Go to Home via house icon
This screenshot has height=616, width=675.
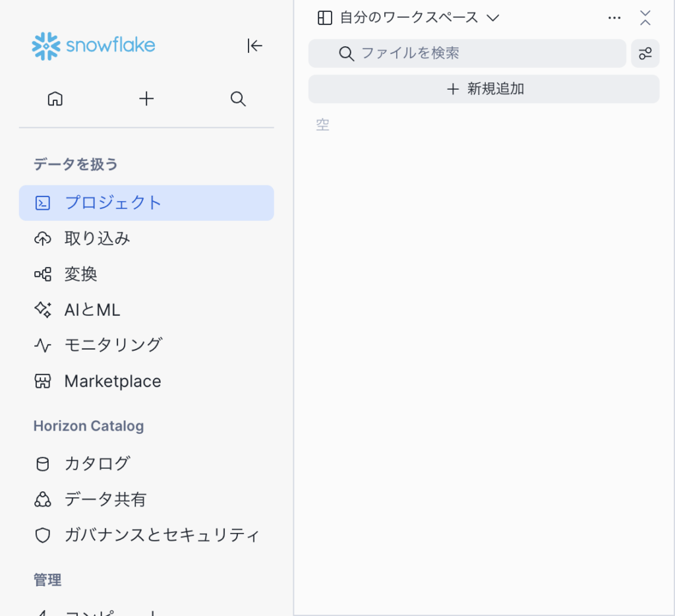[55, 99]
